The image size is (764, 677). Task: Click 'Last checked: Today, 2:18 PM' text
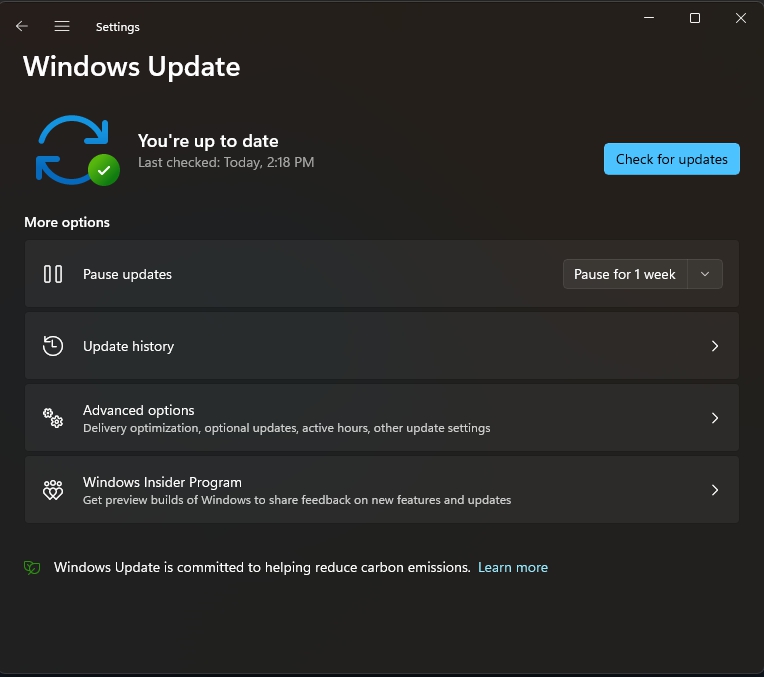click(x=226, y=162)
